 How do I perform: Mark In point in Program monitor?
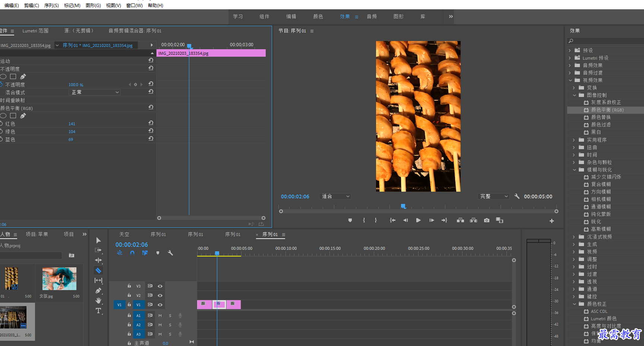point(364,220)
